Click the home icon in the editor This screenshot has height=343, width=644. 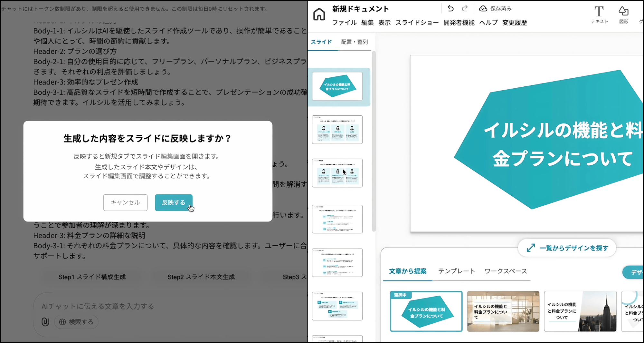319,15
